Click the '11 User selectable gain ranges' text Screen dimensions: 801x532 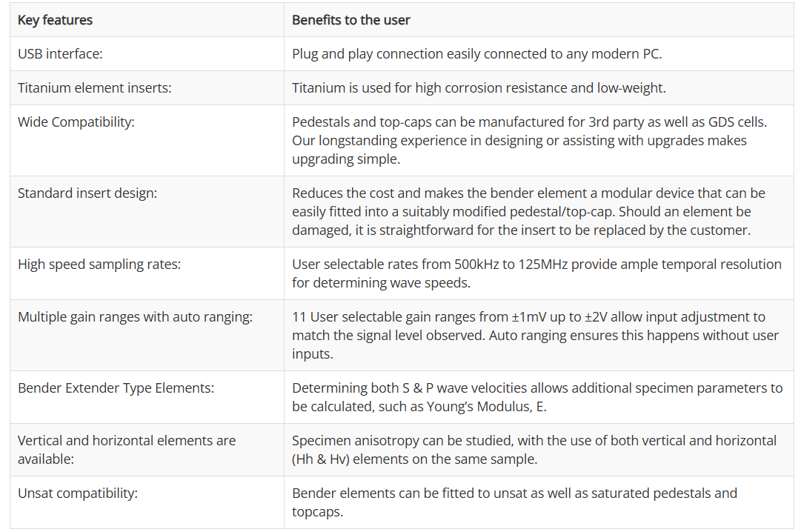pos(535,335)
